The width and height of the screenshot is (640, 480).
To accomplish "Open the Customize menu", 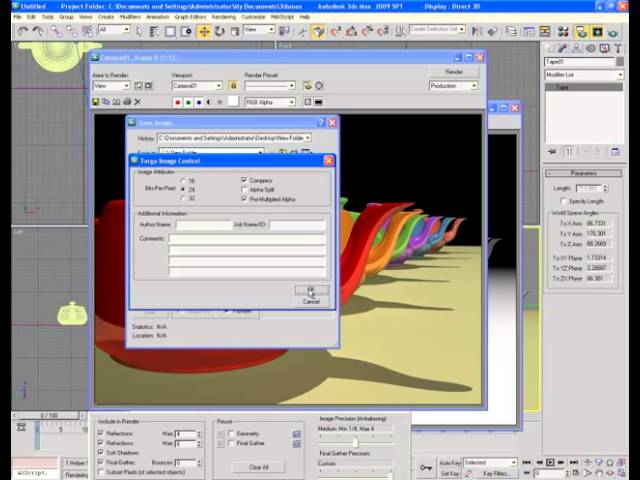I will (253, 17).
